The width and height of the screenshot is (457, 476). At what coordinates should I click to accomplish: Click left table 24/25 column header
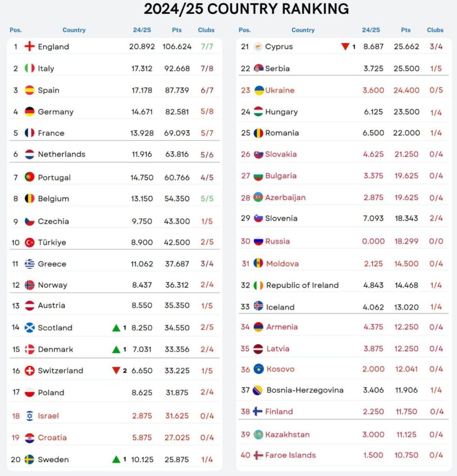pyautogui.click(x=142, y=30)
